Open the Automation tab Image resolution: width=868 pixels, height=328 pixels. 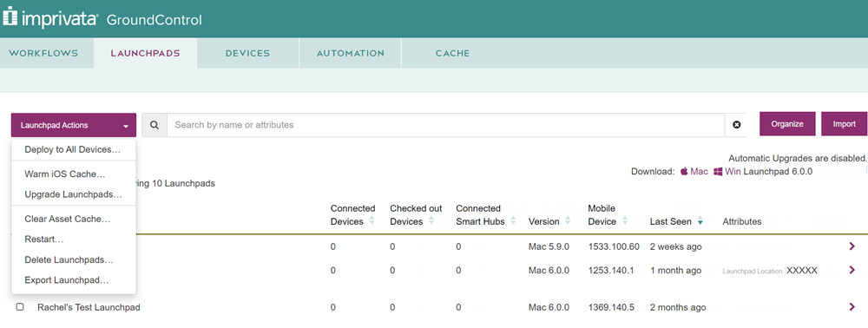[x=351, y=54]
